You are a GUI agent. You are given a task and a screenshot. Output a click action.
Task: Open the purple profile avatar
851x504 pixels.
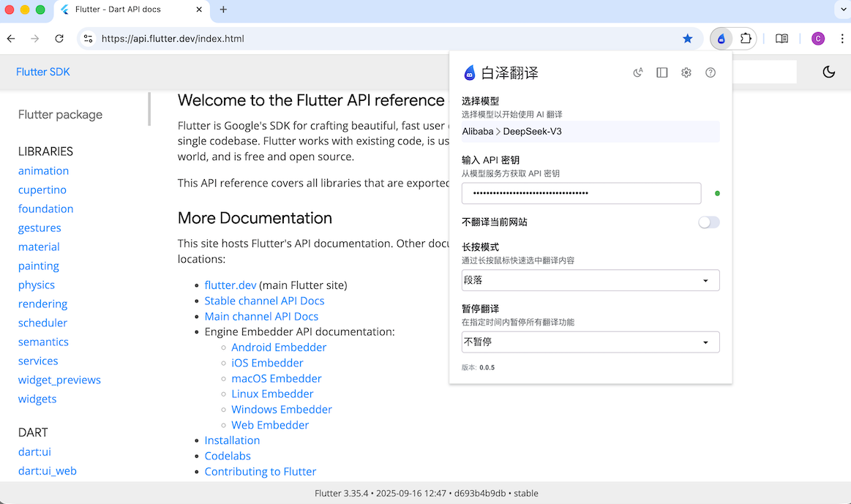pos(818,39)
